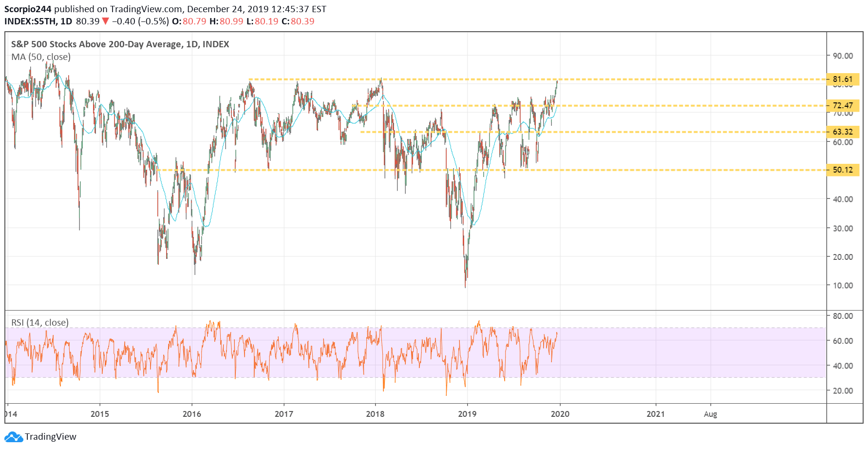The width and height of the screenshot is (868, 450).
Task: Click the 72.47 price level label
Action: [843, 105]
